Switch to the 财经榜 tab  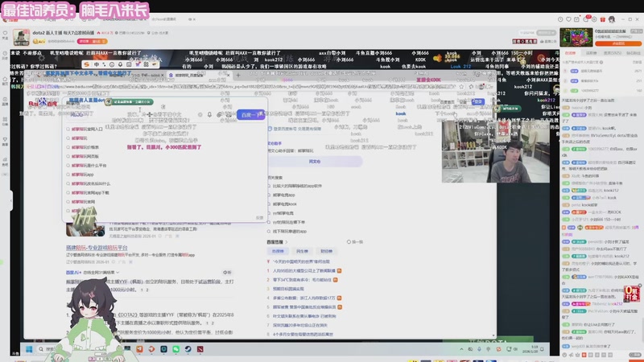[327, 251]
